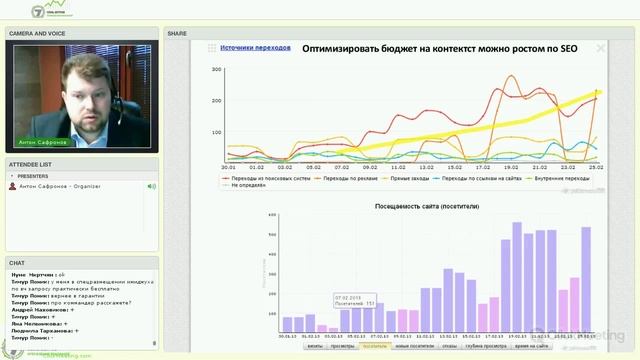
Task: Click the speaker volume icon in the attendee list
Action: [x=151, y=186]
